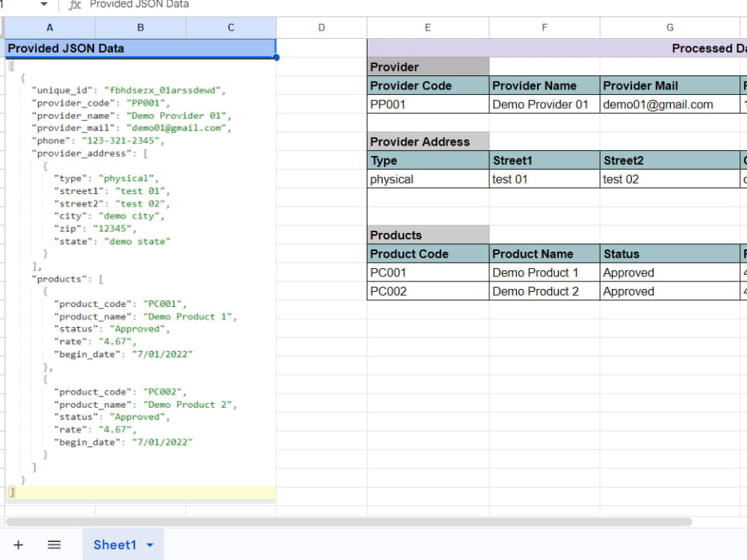Image resolution: width=747 pixels, height=560 pixels.
Task: Click the Processed Data title cell
Action: point(557,48)
